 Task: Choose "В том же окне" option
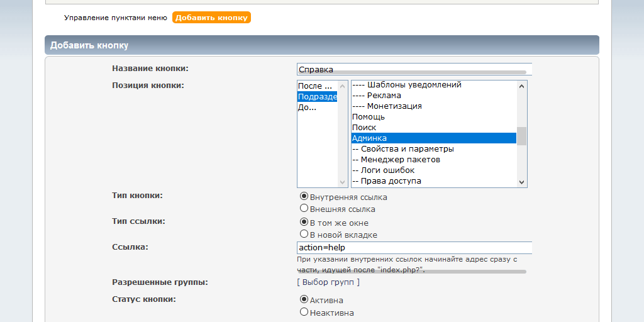(304, 222)
